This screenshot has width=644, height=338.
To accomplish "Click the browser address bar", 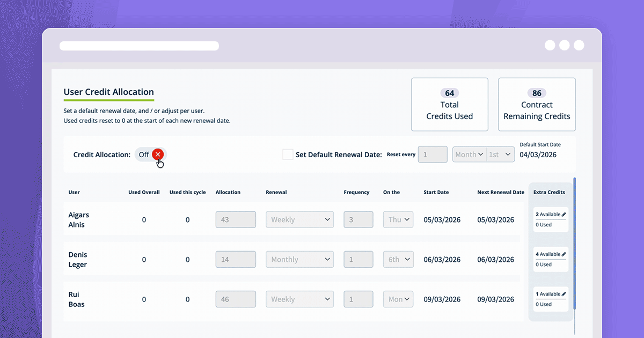I will coord(139,46).
